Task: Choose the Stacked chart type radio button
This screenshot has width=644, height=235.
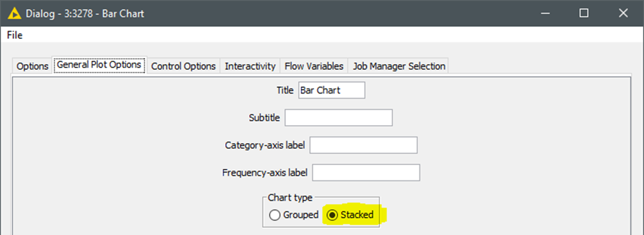Action: tap(350, 215)
